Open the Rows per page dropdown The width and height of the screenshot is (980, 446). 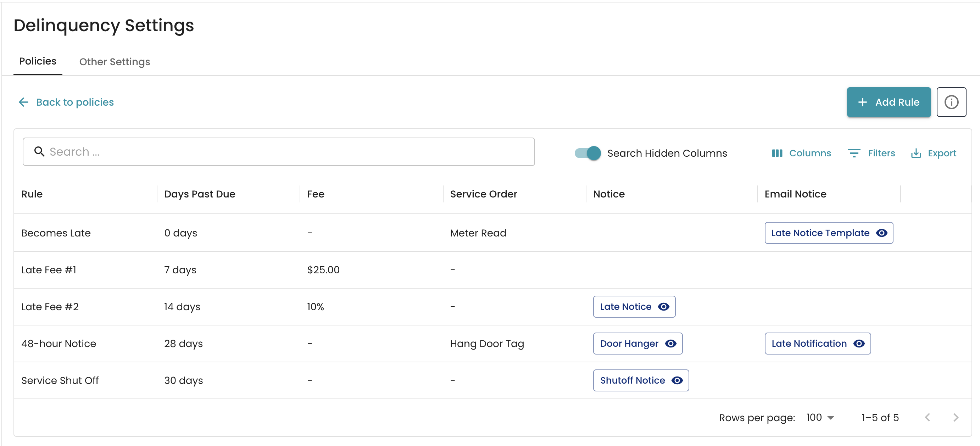(820, 417)
